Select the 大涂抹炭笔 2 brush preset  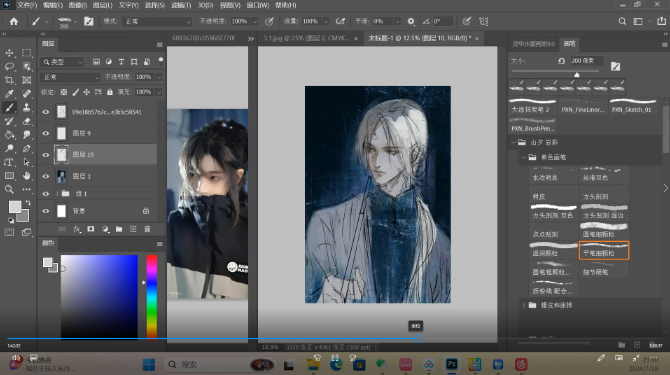532,105
